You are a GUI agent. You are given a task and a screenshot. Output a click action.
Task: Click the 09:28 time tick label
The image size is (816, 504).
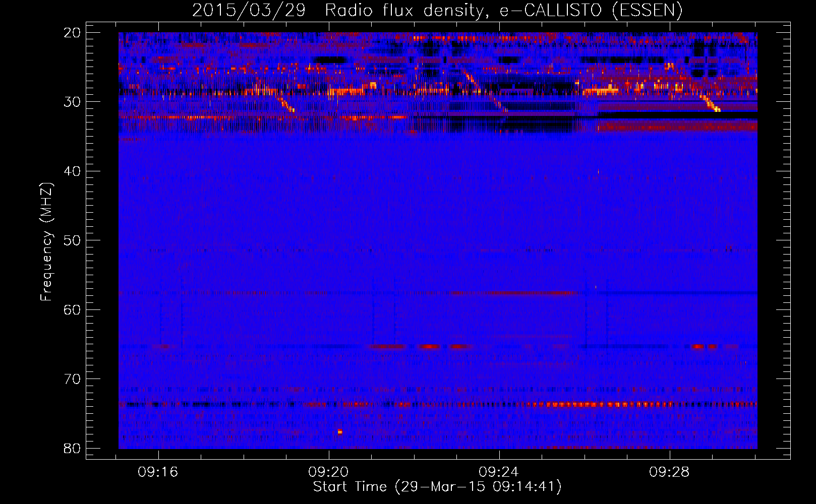[670, 472]
